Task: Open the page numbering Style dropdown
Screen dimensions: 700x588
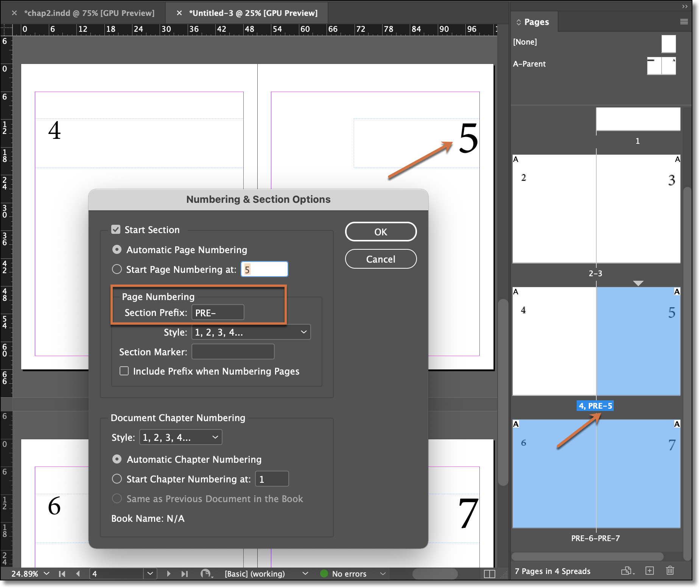Action: [251, 332]
